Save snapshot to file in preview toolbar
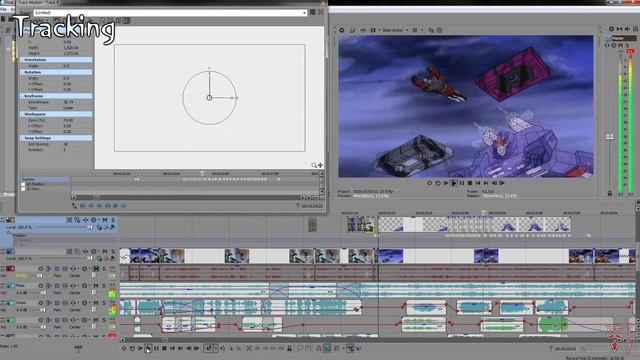Viewport: 640px width, 360px height. point(440,30)
